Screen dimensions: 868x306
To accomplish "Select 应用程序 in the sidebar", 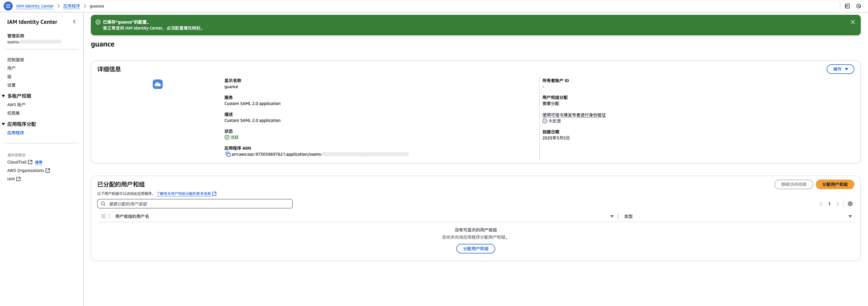I will (x=15, y=133).
